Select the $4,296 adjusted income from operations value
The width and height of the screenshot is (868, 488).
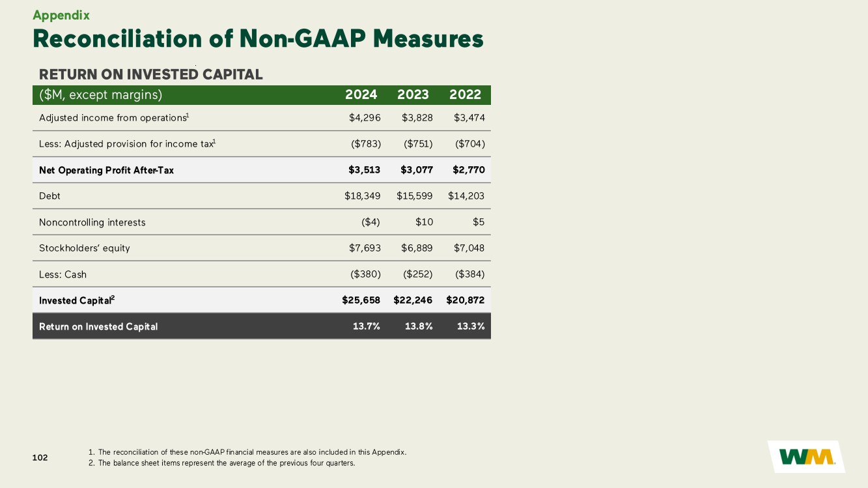click(x=365, y=118)
